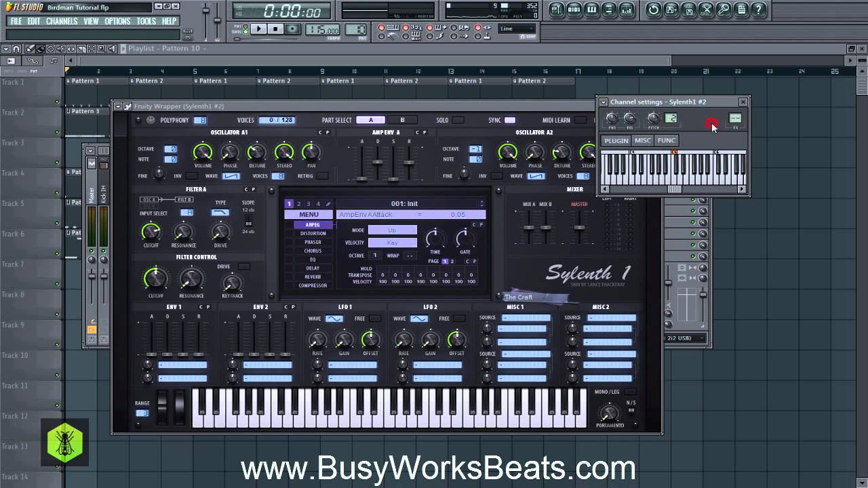The height and width of the screenshot is (488, 868).
Task: Open the mixer window icon
Action: click(x=627, y=10)
